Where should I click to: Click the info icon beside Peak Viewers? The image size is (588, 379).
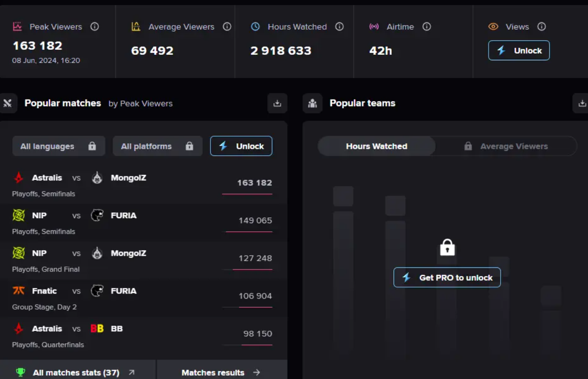94,27
